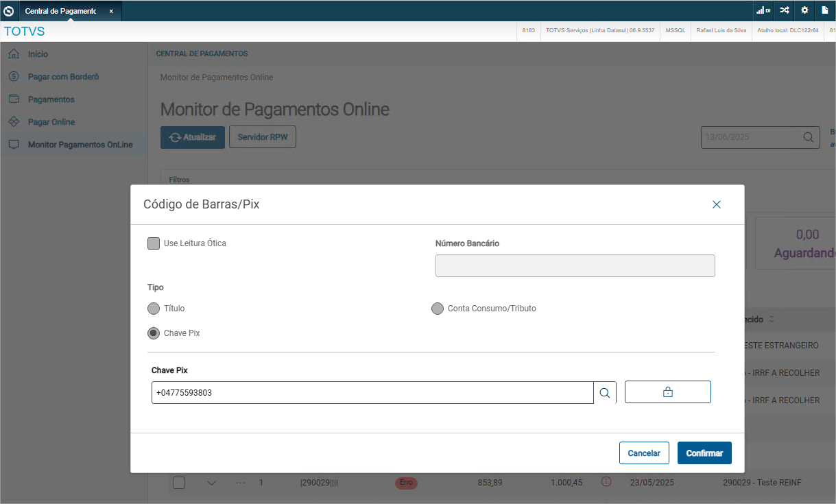Select the Título radio option
This screenshot has width=836, height=504.
[154, 309]
